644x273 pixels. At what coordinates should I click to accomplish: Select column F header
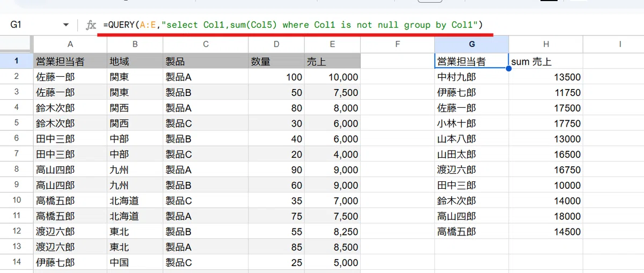(398, 45)
